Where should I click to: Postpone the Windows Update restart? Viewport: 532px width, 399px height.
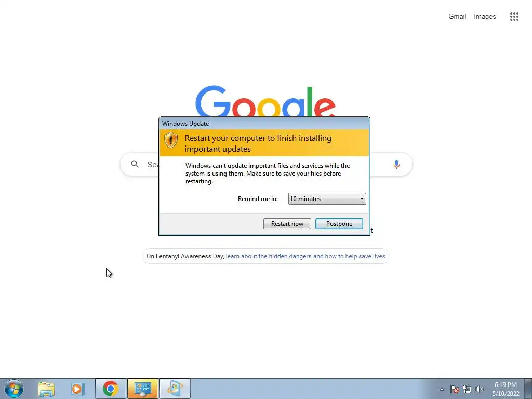(339, 223)
